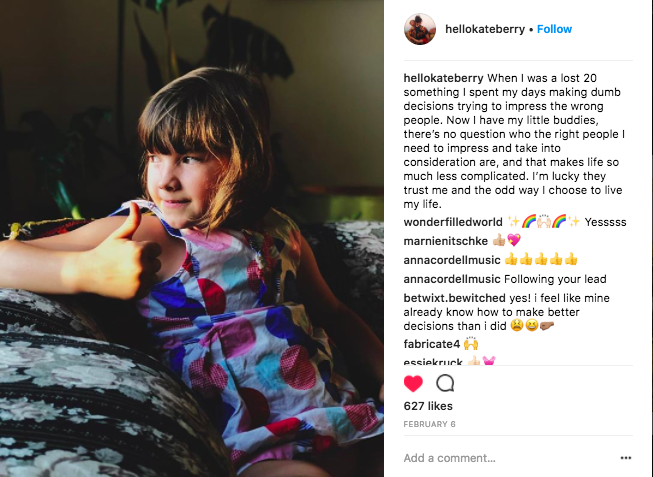This screenshot has width=653, height=477.
Task: Follow hellokateberry
Action: pyautogui.click(x=554, y=29)
